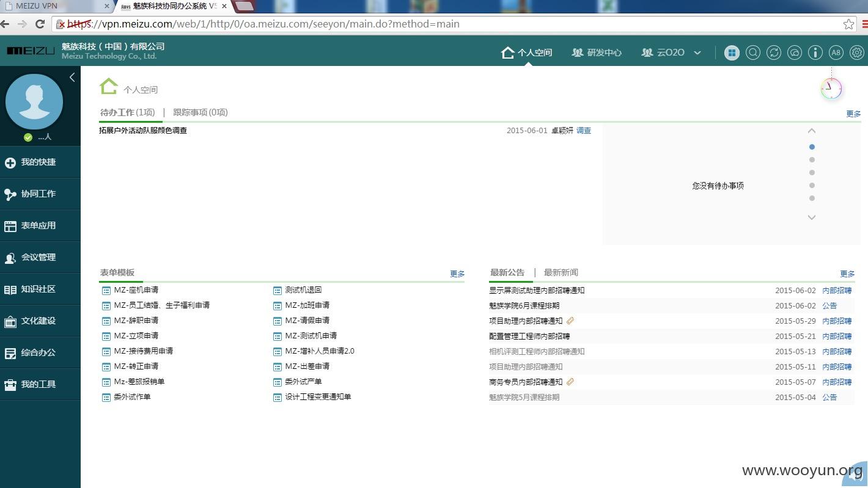Open MZ-辞职申请 template
Viewport: 868px width, 488px height.
[136, 321]
